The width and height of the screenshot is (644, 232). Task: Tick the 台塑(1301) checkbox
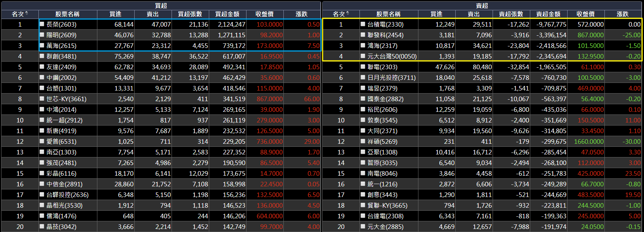click(42, 88)
